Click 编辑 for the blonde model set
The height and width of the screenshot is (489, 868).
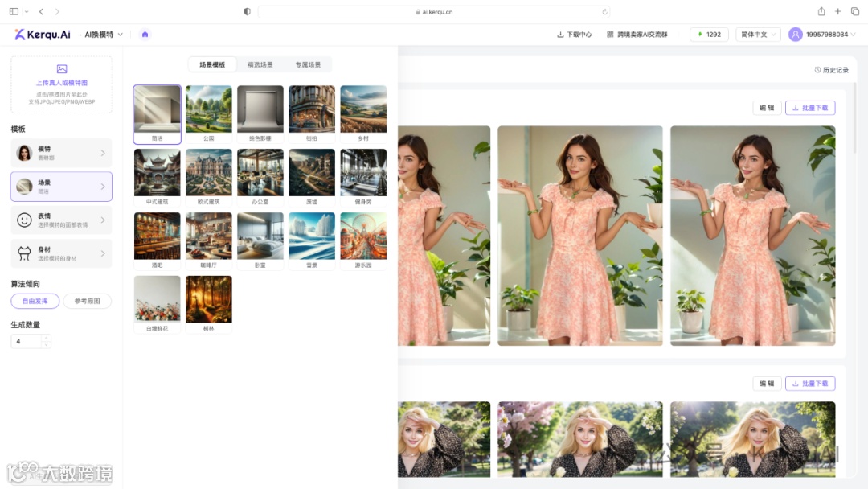(x=767, y=383)
